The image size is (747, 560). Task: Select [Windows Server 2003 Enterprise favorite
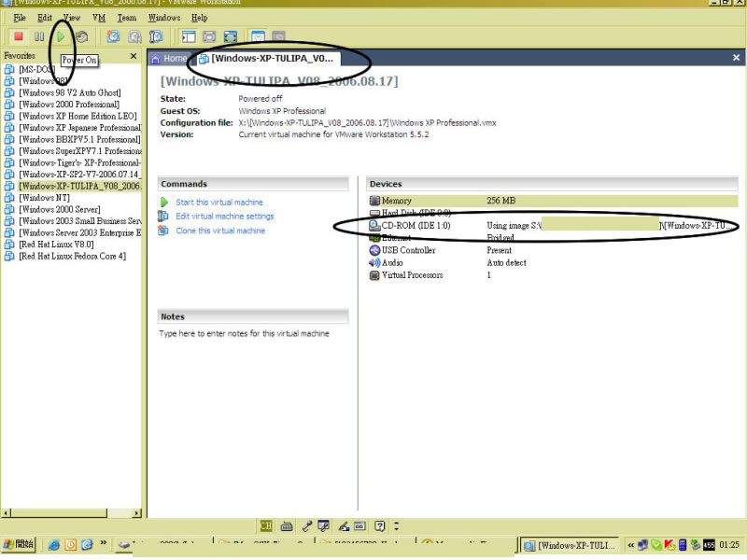coord(79,232)
